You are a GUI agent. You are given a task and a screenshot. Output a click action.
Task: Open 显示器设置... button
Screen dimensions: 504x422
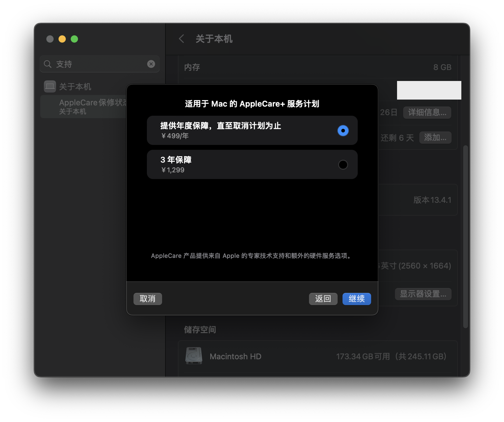(x=423, y=294)
